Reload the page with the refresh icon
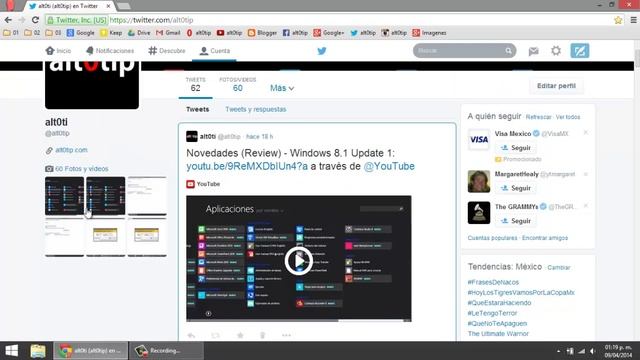 coord(35,20)
